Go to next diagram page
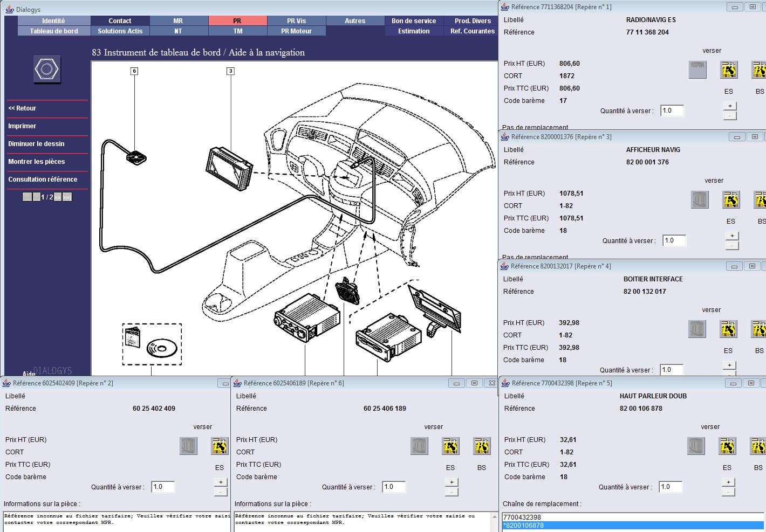This screenshot has height=532, width=766. click(x=57, y=197)
